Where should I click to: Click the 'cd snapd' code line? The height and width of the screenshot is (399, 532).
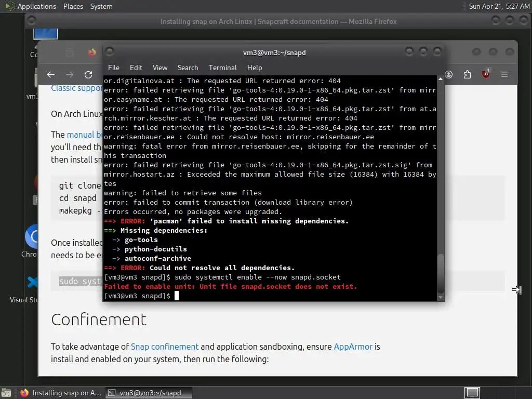click(x=78, y=198)
